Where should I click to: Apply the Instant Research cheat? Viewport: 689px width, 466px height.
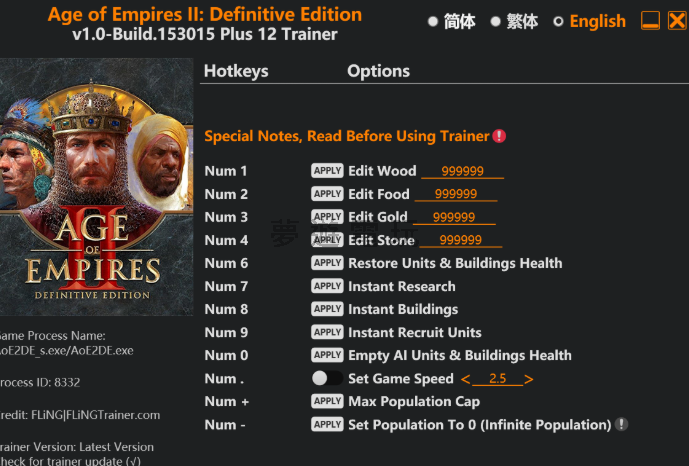tap(327, 286)
